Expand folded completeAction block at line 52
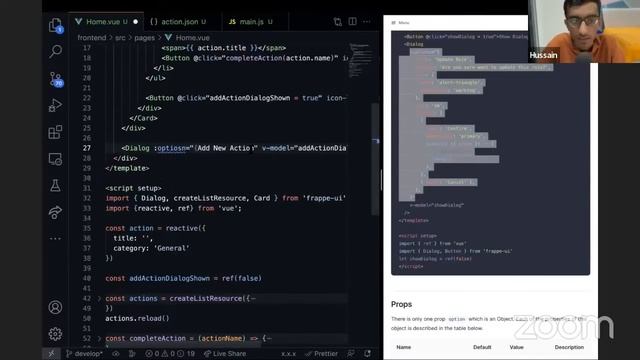The height and width of the screenshot is (360, 640). pos(99,338)
